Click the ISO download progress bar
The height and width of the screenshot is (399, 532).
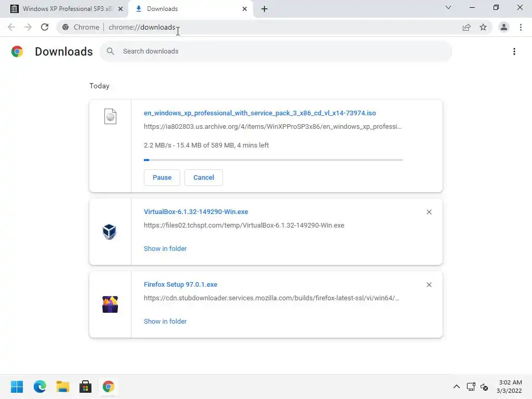273,160
